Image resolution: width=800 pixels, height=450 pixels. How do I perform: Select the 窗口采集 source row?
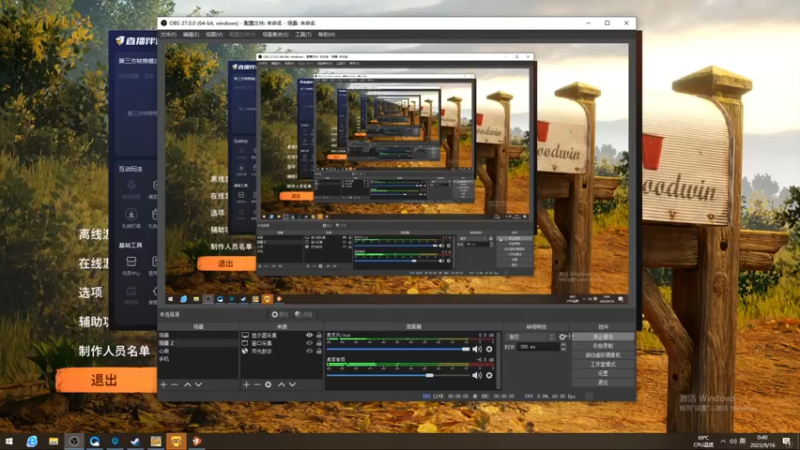click(282, 343)
